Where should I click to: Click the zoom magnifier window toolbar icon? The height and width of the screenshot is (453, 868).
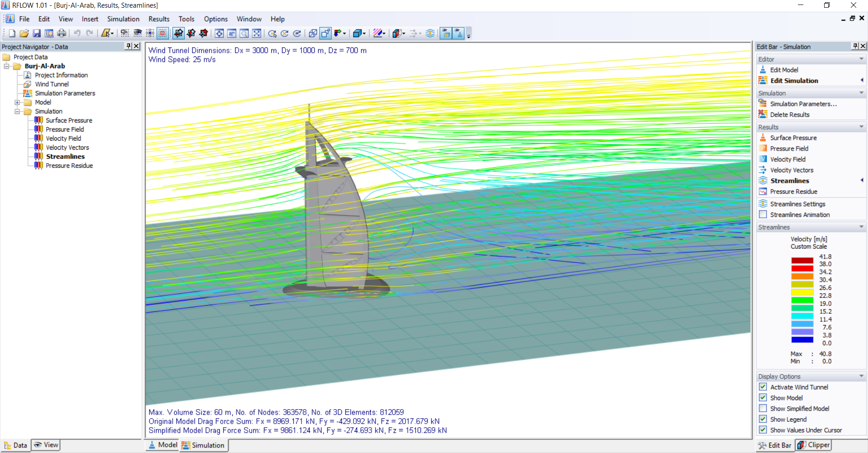tap(244, 33)
